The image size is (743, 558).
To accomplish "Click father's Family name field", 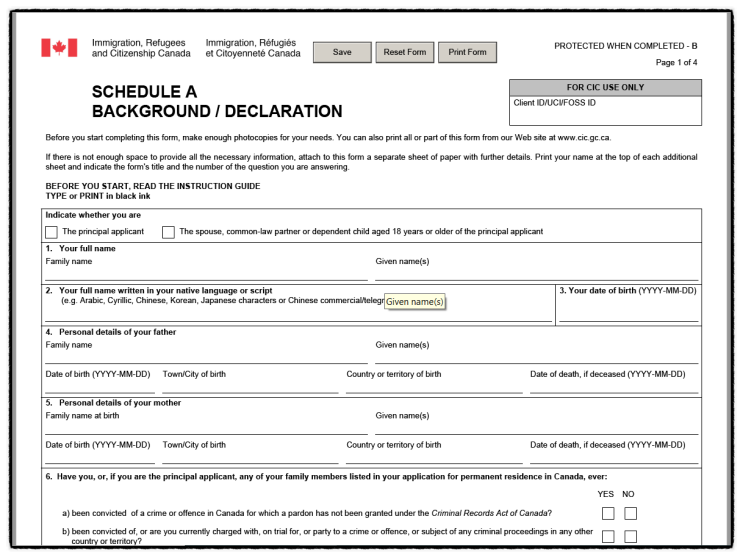I will click(x=206, y=357).
